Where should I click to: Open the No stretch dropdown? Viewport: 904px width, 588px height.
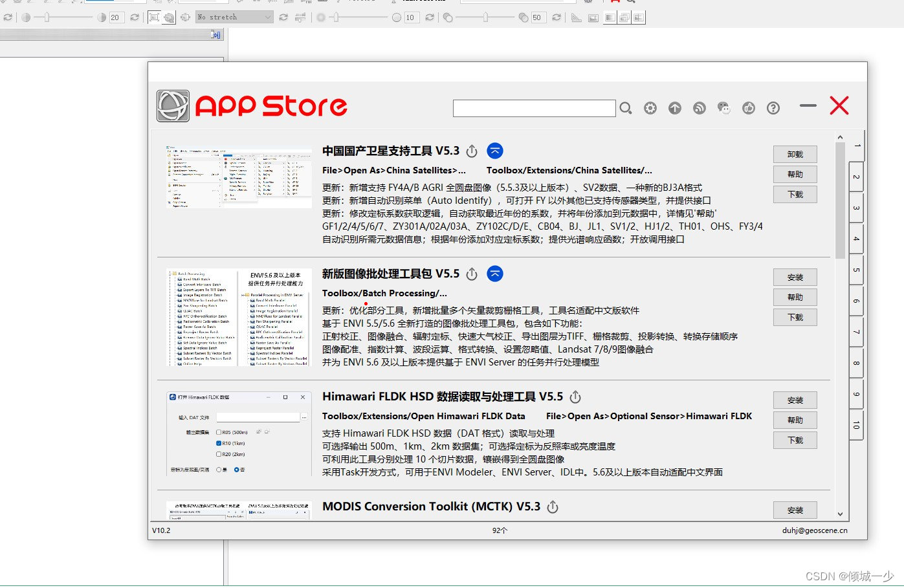[x=234, y=17]
